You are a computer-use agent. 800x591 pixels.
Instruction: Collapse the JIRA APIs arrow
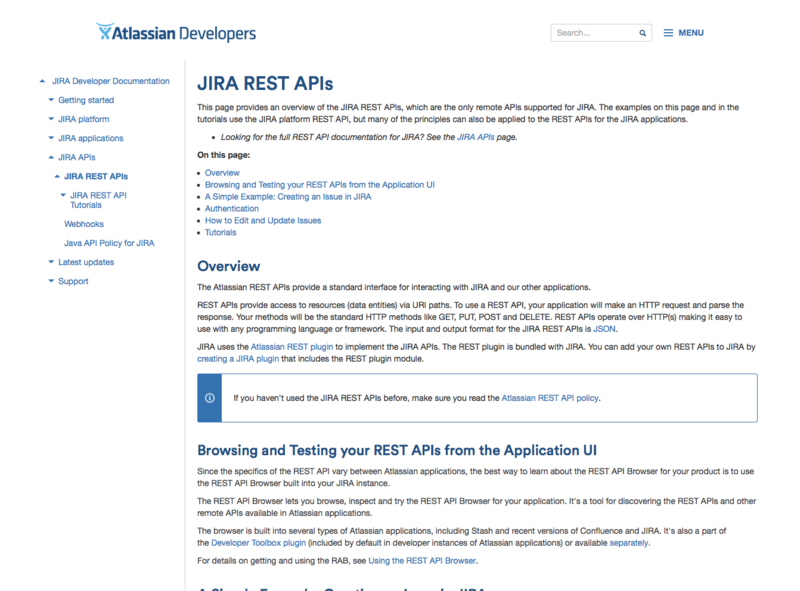click(x=51, y=157)
